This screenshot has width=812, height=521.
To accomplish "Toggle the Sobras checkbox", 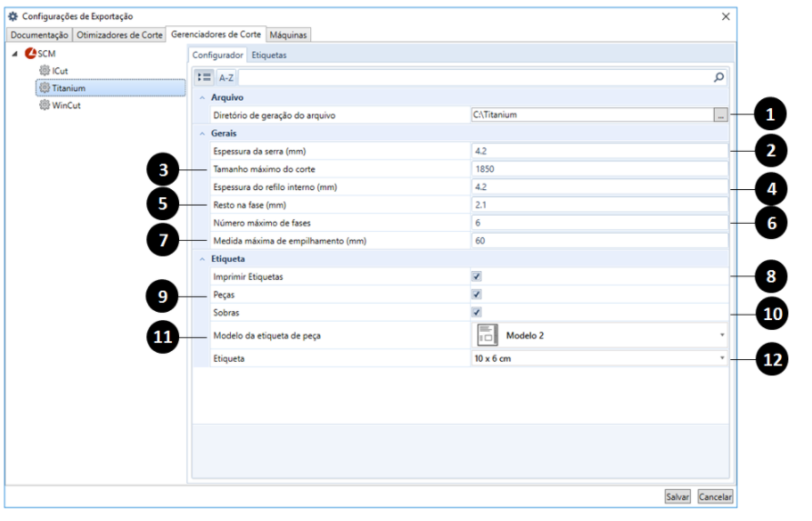I will pyautogui.click(x=476, y=312).
